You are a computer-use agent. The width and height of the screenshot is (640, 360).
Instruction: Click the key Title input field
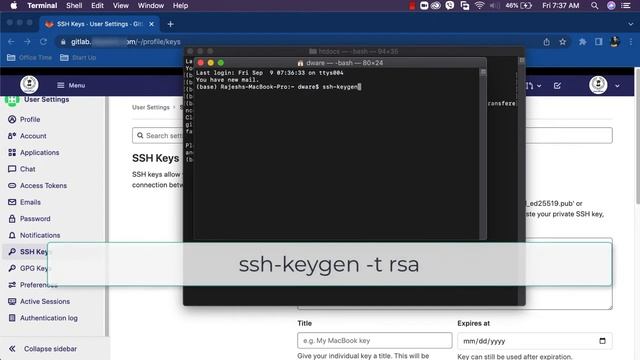coord(375,340)
